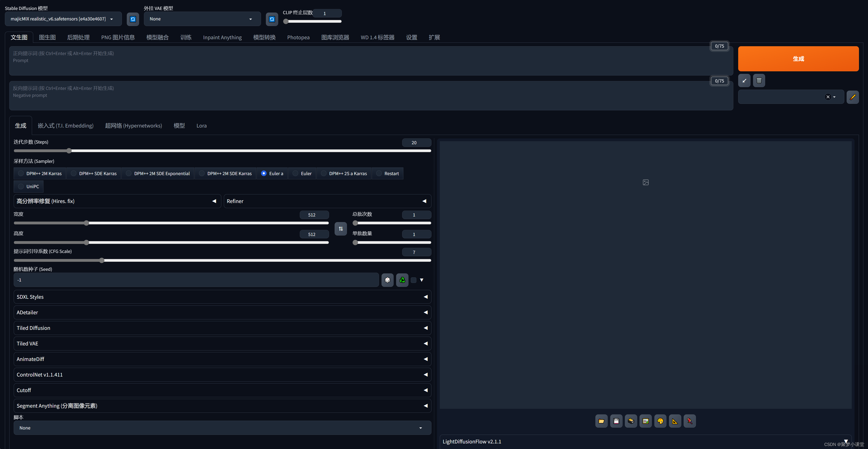This screenshot has width=868, height=449.
Task: Open the Stable Diffusion model dropdown
Action: coord(63,19)
